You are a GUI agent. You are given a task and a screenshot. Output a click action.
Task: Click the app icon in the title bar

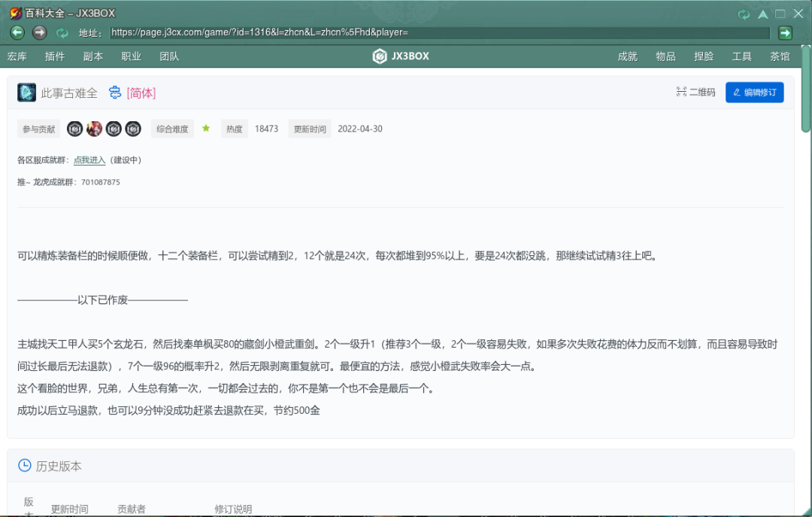point(16,13)
